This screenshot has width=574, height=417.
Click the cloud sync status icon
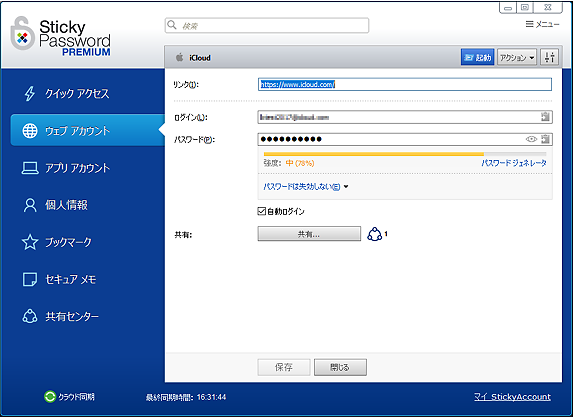coord(50,396)
